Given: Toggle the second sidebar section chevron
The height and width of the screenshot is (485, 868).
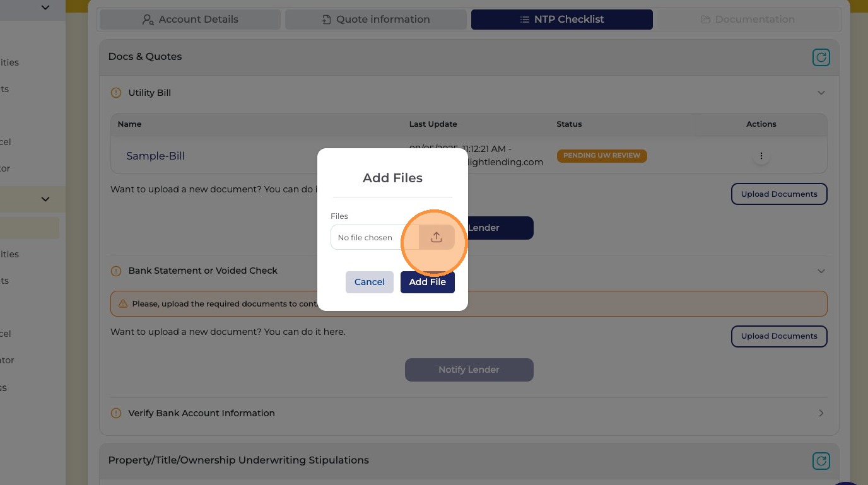Looking at the screenshot, I should click(45, 199).
